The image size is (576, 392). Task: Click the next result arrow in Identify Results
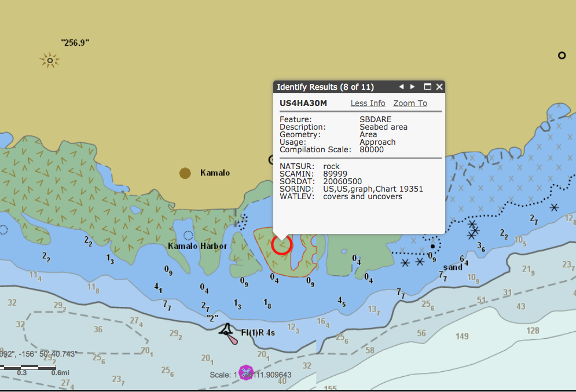click(413, 86)
